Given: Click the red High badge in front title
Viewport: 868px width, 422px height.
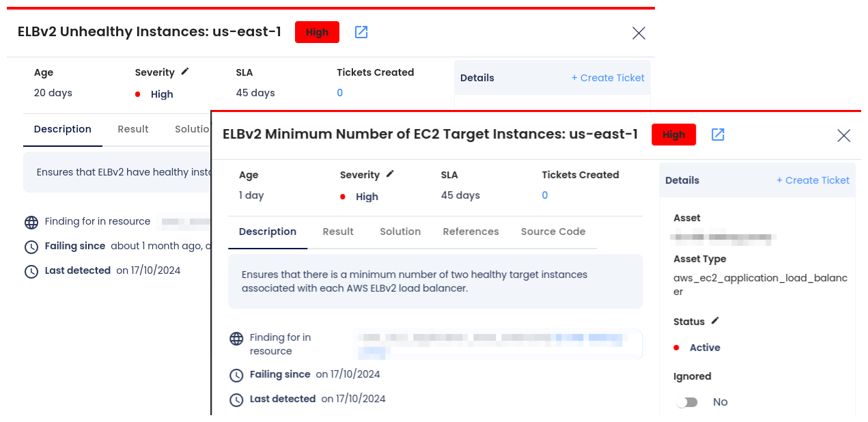Looking at the screenshot, I should [673, 135].
